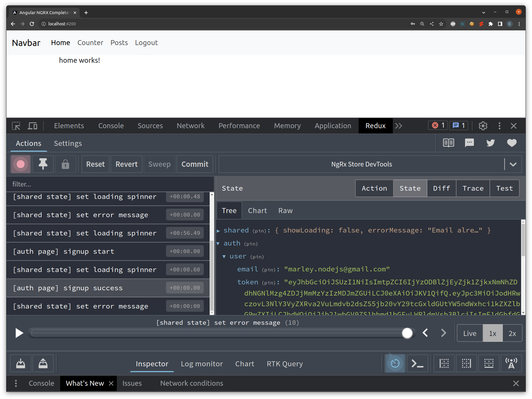Export state using the upload icon
532x399 pixels.
[x=43, y=363]
